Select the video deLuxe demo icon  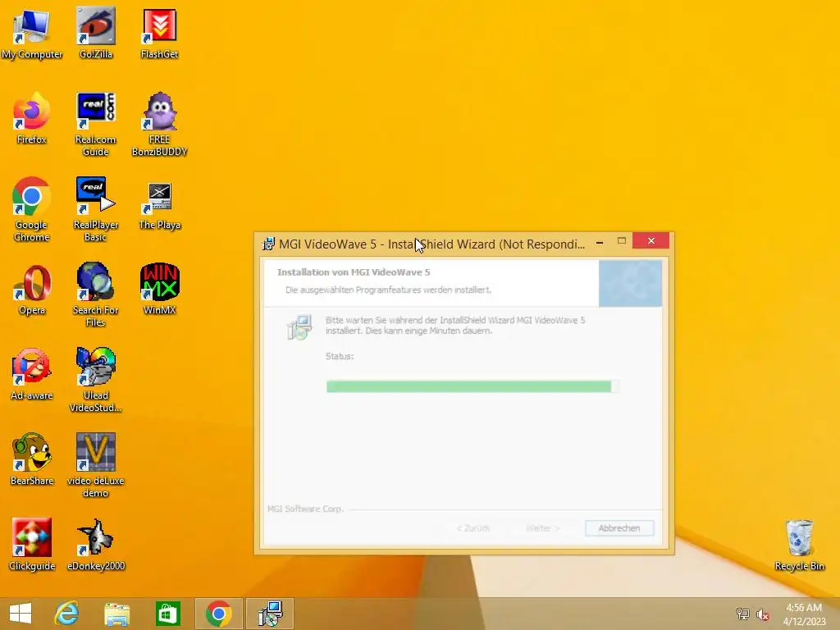pyautogui.click(x=95, y=465)
